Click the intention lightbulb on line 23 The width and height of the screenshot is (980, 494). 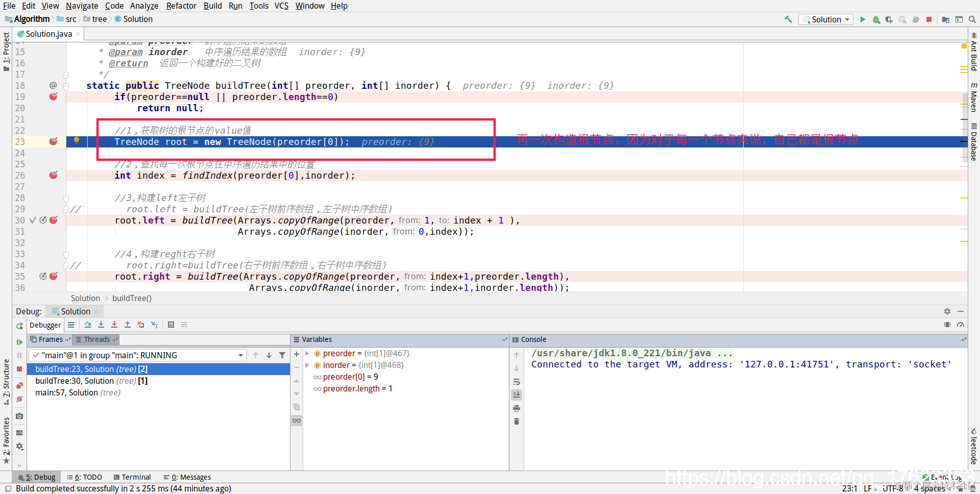pyautogui.click(x=77, y=140)
